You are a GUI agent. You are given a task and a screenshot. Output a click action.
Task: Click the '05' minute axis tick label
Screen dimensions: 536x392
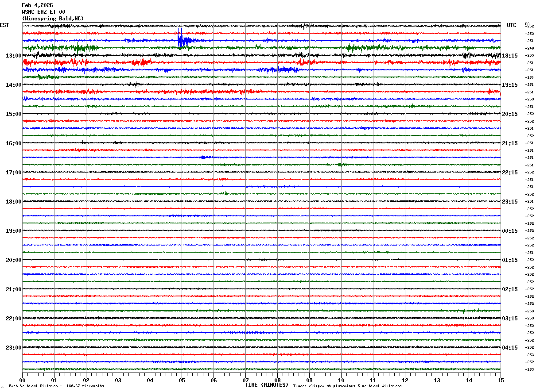182,380
